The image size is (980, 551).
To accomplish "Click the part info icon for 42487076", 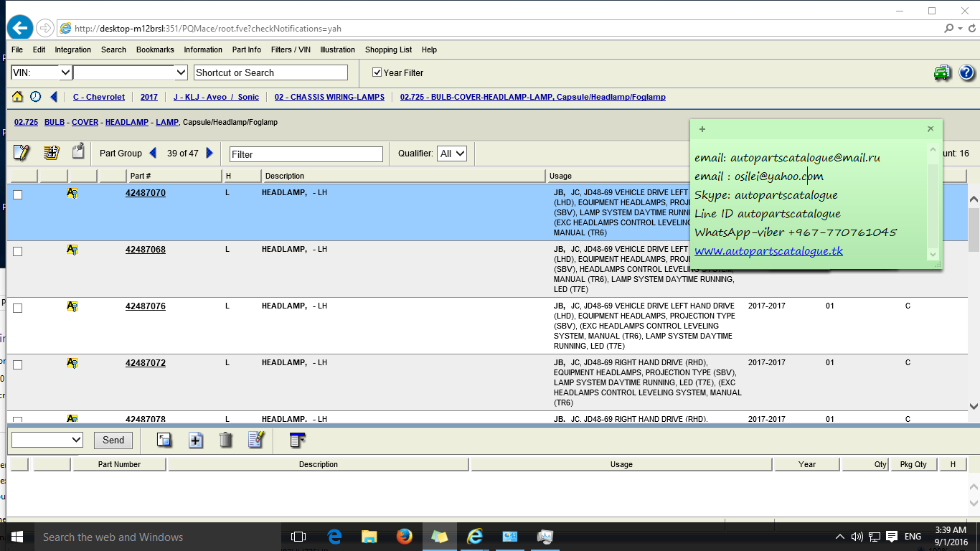I will [72, 306].
